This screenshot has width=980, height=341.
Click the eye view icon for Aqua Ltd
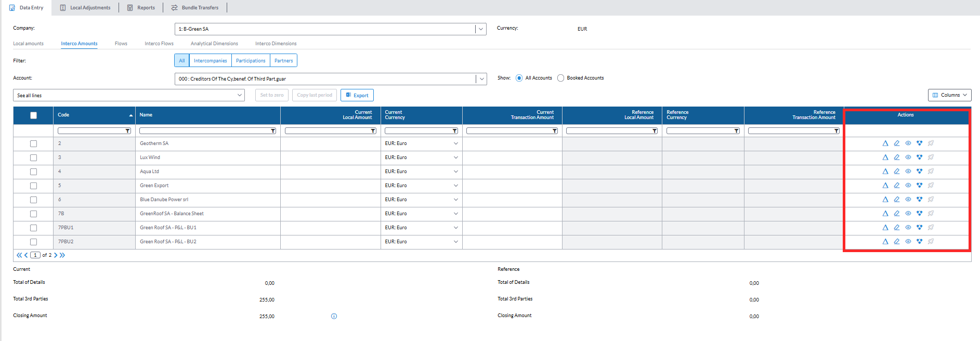pos(908,172)
